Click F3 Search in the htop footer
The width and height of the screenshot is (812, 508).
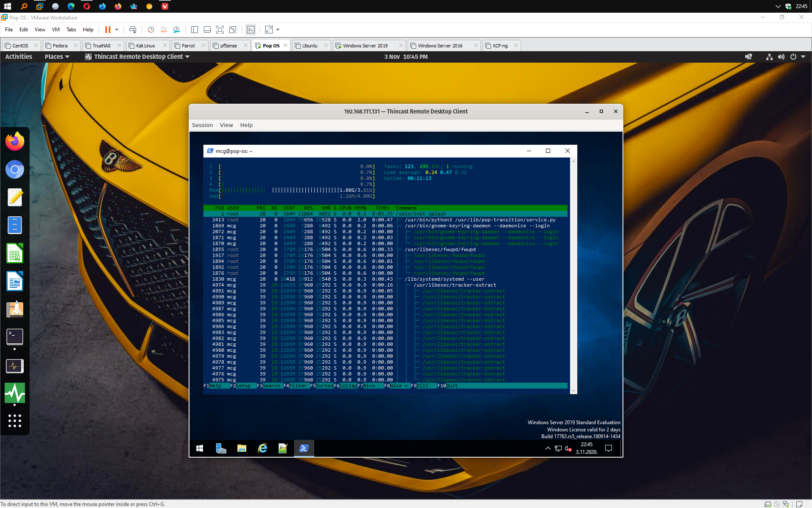pos(269,386)
